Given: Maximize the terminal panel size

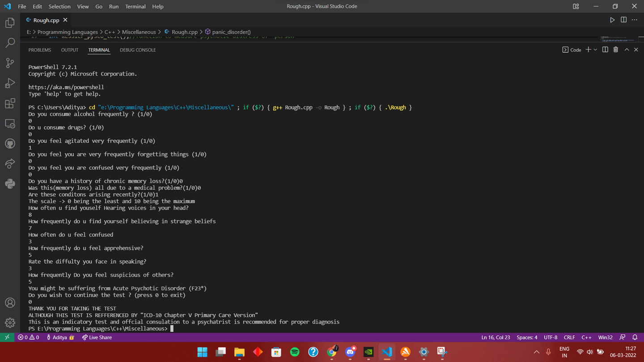Looking at the screenshot, I should [627, 50].
